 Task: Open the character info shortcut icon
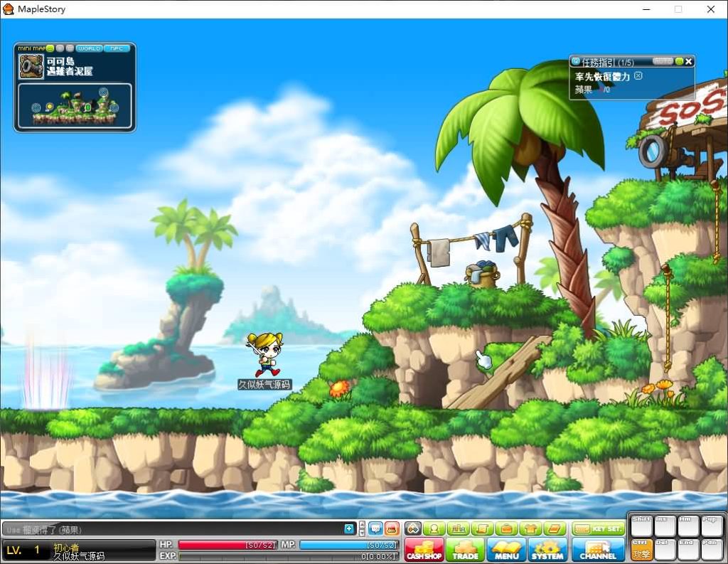coord(434,528)
